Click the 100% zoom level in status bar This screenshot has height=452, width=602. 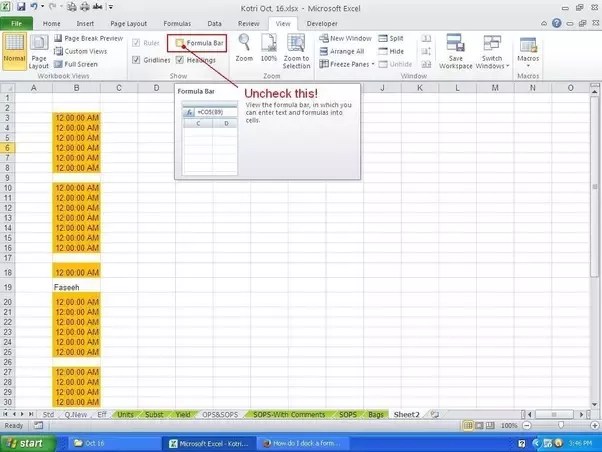click(509, 426)
